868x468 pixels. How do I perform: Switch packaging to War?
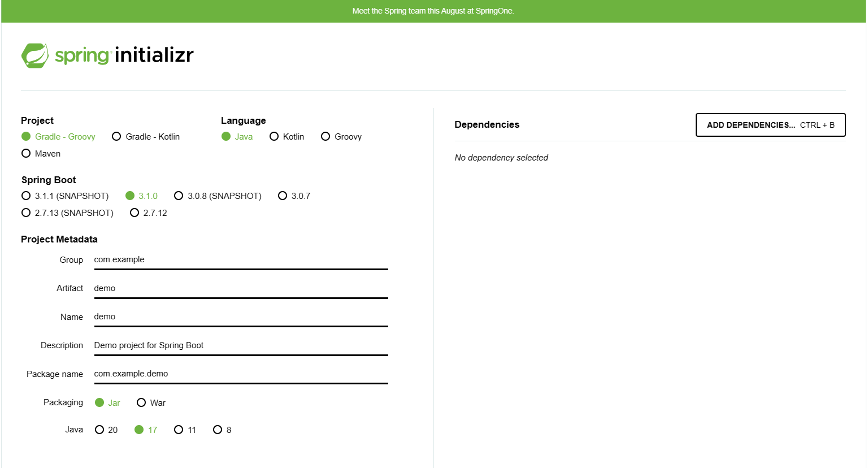(141, 403)
